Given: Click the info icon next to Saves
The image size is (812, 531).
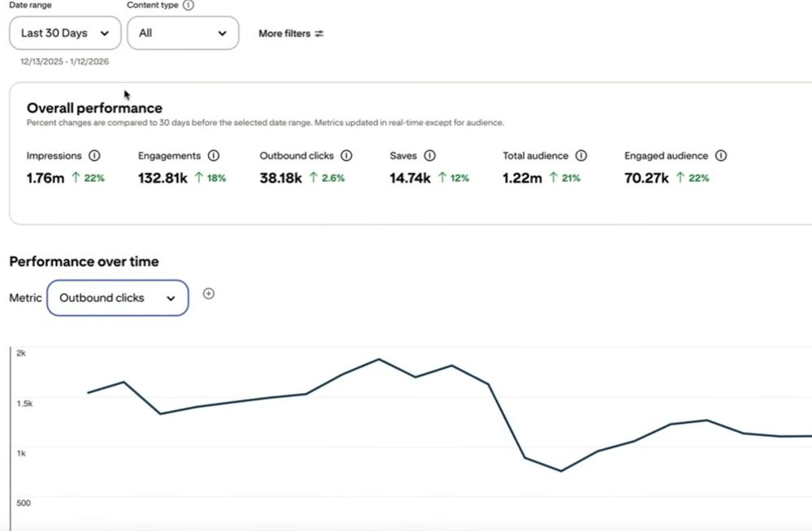Looking at the screenshot, I should [x=430, y=155].
